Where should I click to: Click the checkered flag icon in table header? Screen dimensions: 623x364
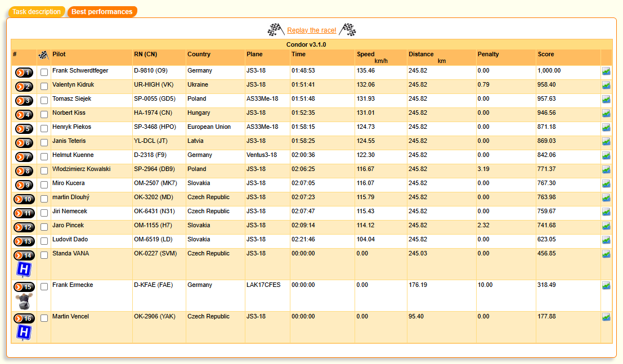43,55
